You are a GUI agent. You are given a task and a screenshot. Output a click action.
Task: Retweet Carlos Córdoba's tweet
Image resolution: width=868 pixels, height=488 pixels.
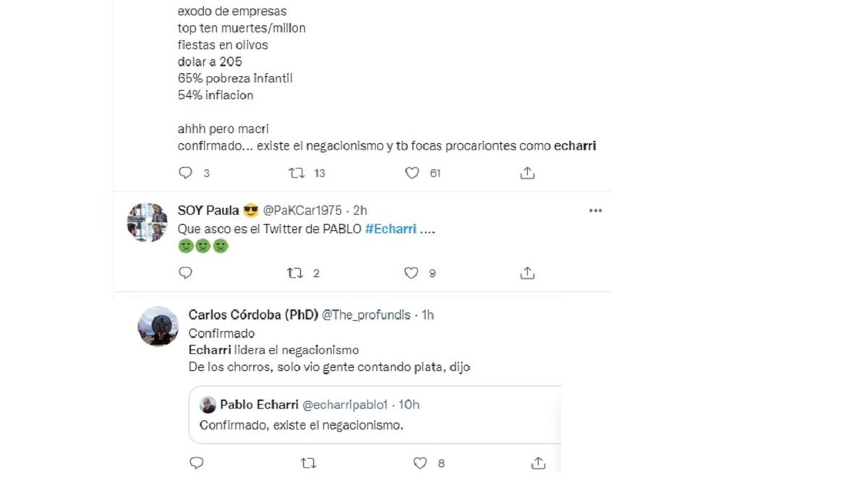tap(309, 463)
